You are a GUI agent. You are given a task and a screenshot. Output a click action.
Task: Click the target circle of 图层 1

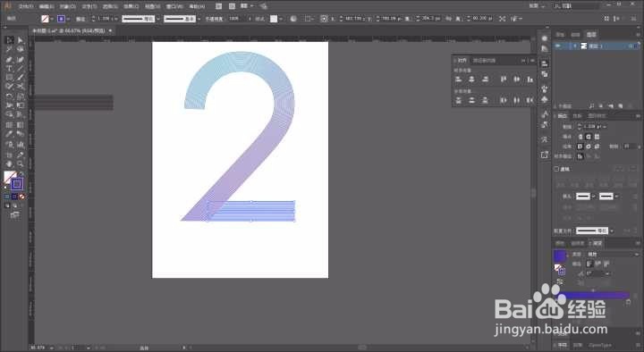pyautogui.click(x=631, y=46)
